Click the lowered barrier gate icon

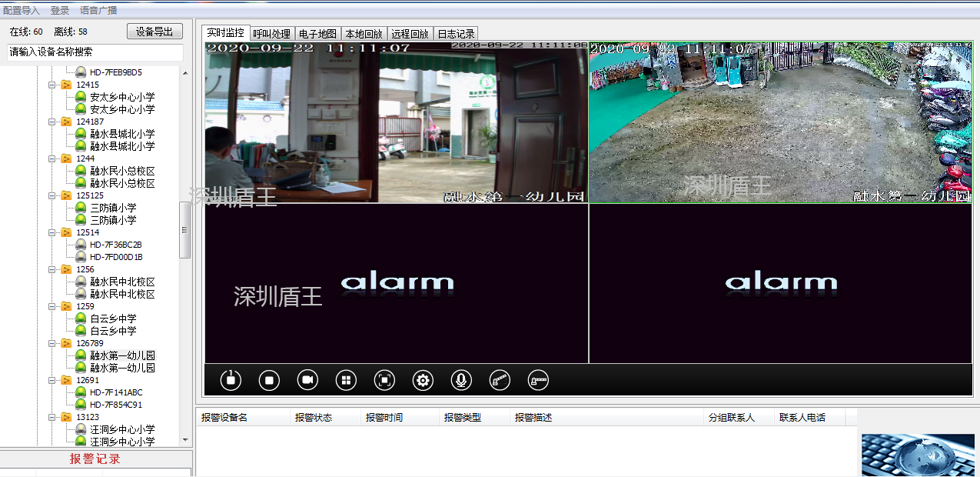[x=537, y=379]
